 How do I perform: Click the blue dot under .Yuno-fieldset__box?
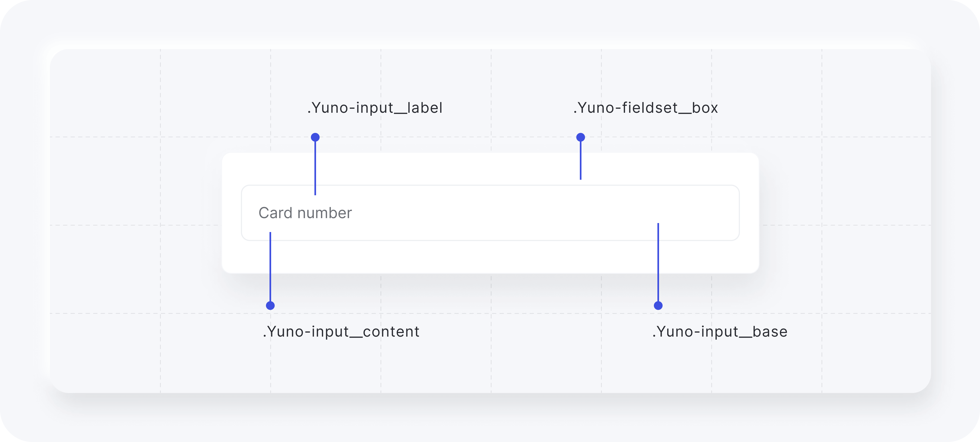click(x=581, y=137)
